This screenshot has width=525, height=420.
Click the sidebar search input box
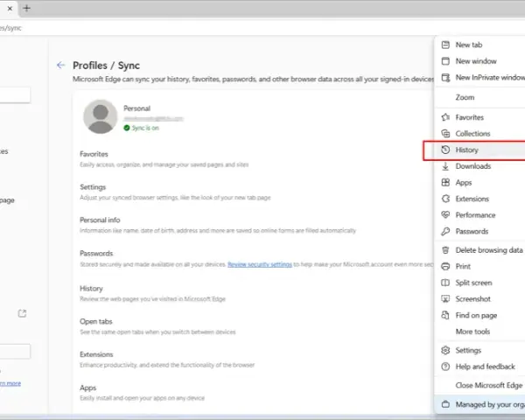coord(15,95)
